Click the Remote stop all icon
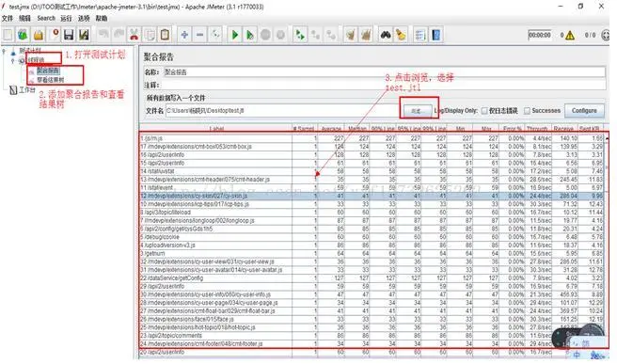Screen dimensions: 617x364 316,35
